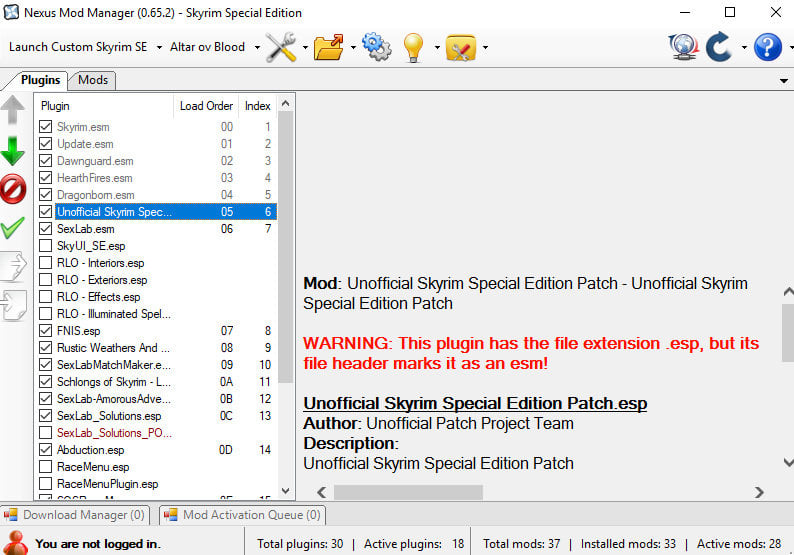Move plugin down with the green down arrow
The width and height of the screenshot is (794, 555).
pos(13,151)
